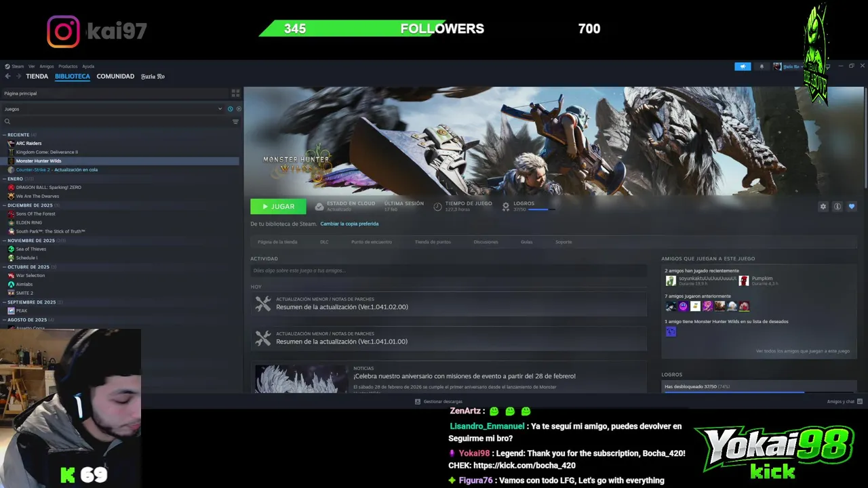Open the 37/50 achievements progress bar panel
The width and height of the screenshot is (868, 488).
(x=759, y=388)
